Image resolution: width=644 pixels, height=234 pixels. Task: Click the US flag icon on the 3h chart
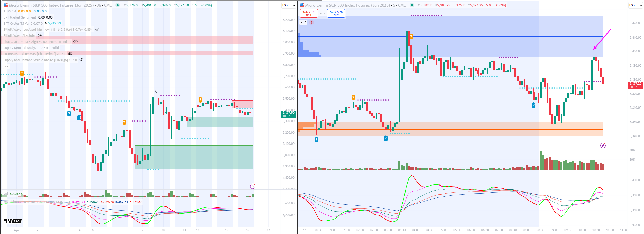(x=6, y=5)
